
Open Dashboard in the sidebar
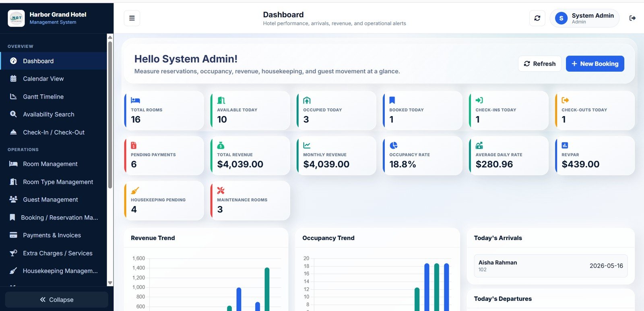point(54,61)
